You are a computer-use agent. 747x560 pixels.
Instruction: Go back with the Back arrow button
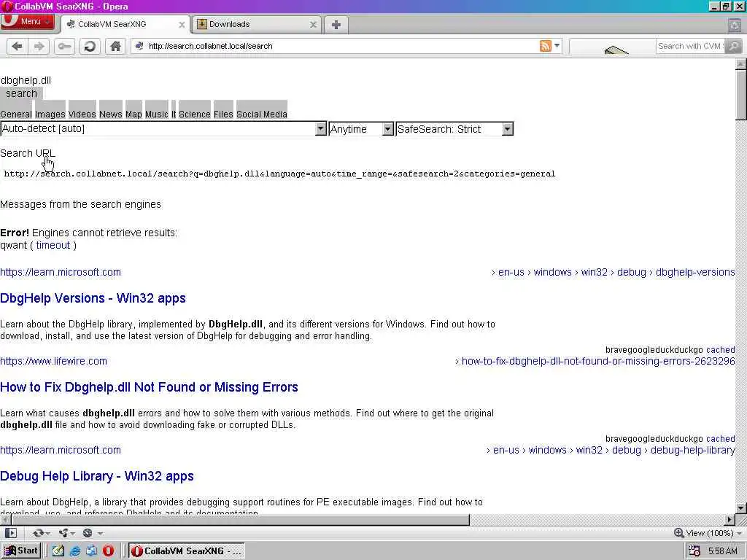tap(18, 46)
